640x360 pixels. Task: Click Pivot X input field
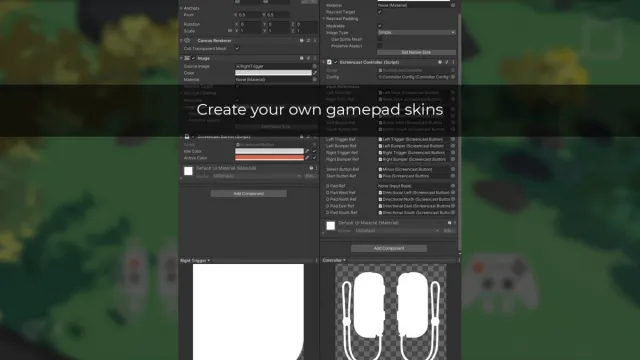point(249,15)
